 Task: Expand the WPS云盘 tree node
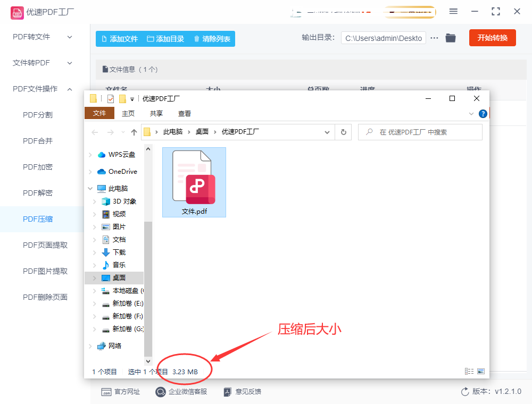click(90, 155)
